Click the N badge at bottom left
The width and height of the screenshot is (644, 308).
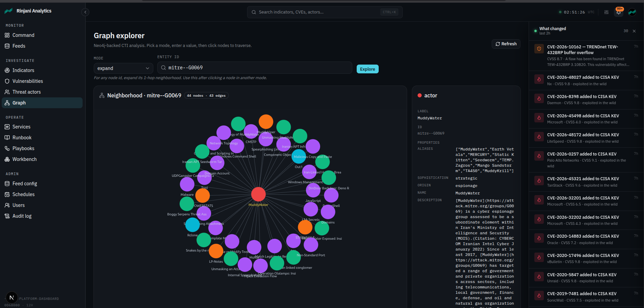click(x=12, y=298)
